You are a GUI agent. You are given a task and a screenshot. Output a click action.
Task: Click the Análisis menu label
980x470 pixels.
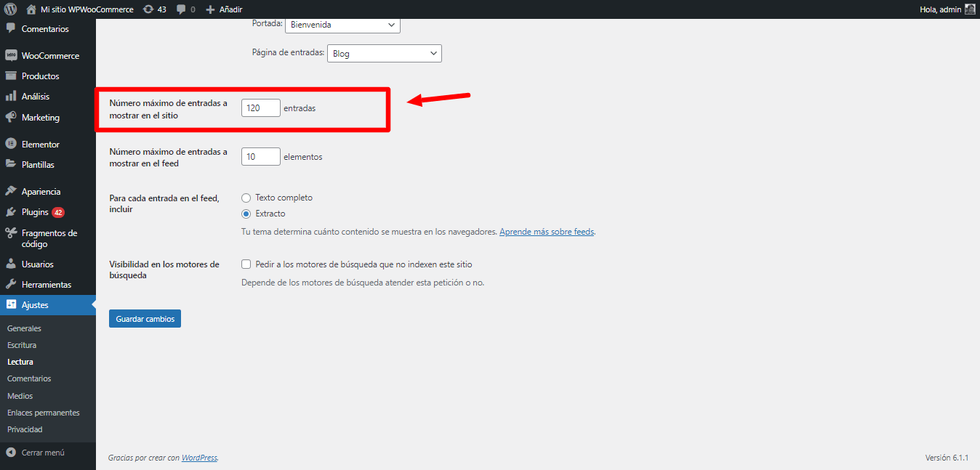click(36, 97)
